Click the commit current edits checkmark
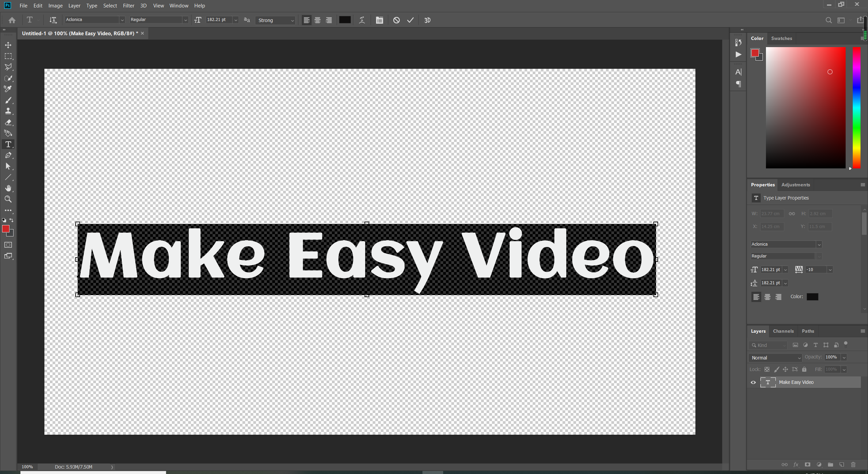This screenshot has height=474, width=868. coord(410,20)
